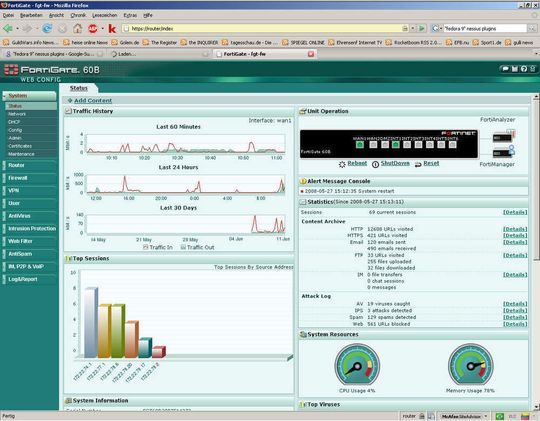This screenshot has width=540, height=421.
Task: Click the System Resources panel icon
Action: (x=303, y=334)
